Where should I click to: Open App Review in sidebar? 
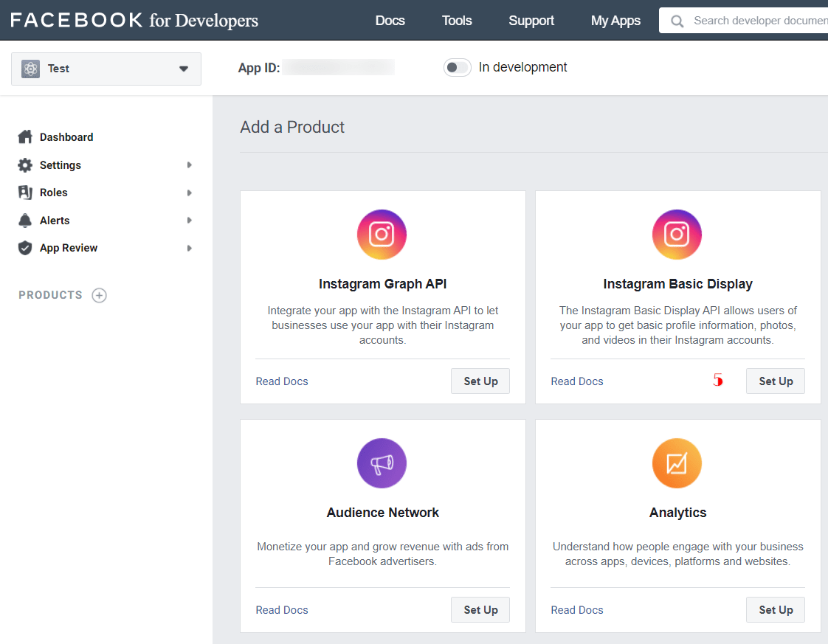(x=69, y=248)
